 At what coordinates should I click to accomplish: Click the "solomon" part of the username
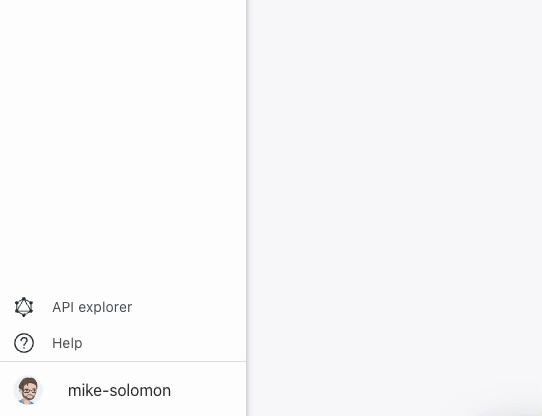pos(140,391)
